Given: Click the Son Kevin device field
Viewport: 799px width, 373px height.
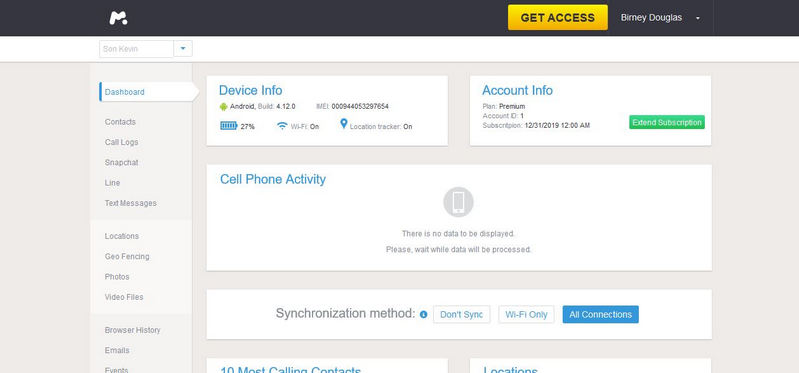Looking at the screenshot, I should click(x=137, y=49).
